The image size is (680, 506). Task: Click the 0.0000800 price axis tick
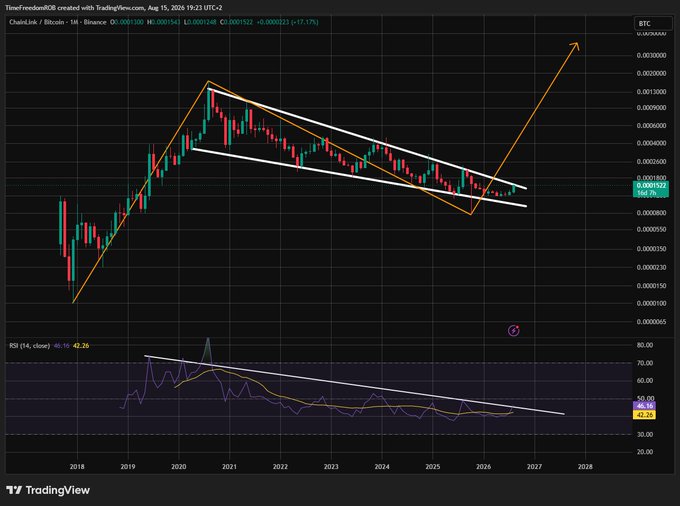651,213
